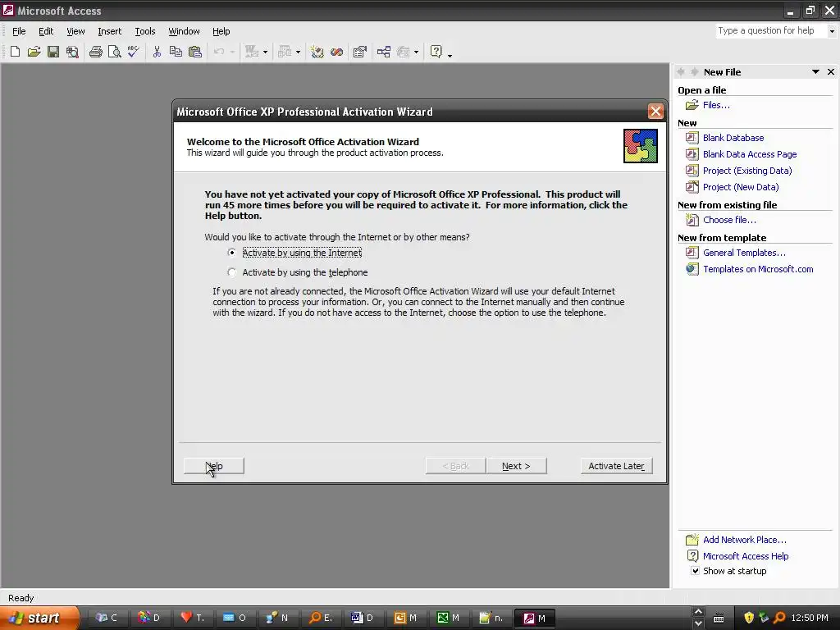Click the Activate Later button

616,466
